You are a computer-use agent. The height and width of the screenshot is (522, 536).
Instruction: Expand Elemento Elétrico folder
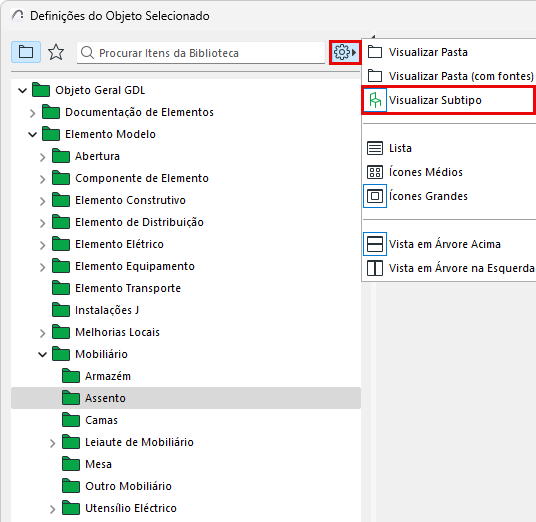pyautogui.click(x=42, y=245)
